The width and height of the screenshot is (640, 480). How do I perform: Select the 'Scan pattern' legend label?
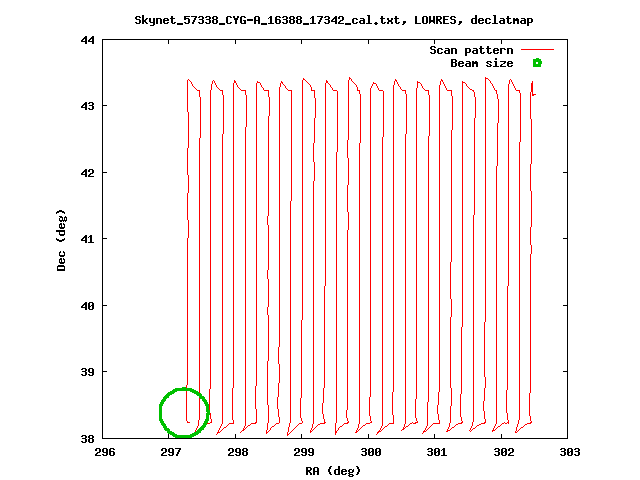tap(471, 50)
